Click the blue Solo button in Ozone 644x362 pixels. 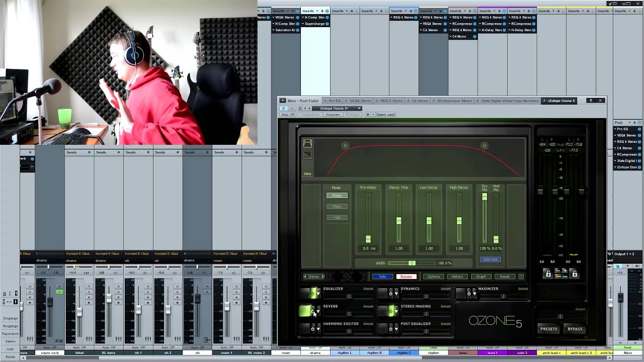tap(382, 277)
